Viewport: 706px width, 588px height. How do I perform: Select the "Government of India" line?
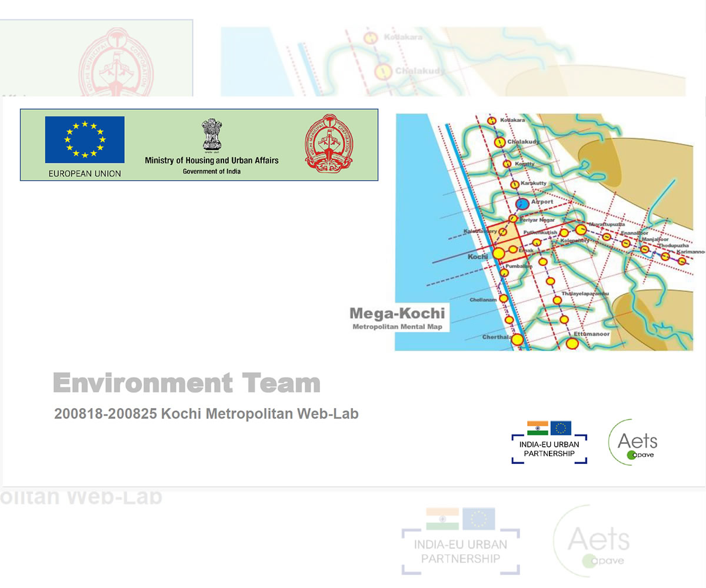pos(212,171)
